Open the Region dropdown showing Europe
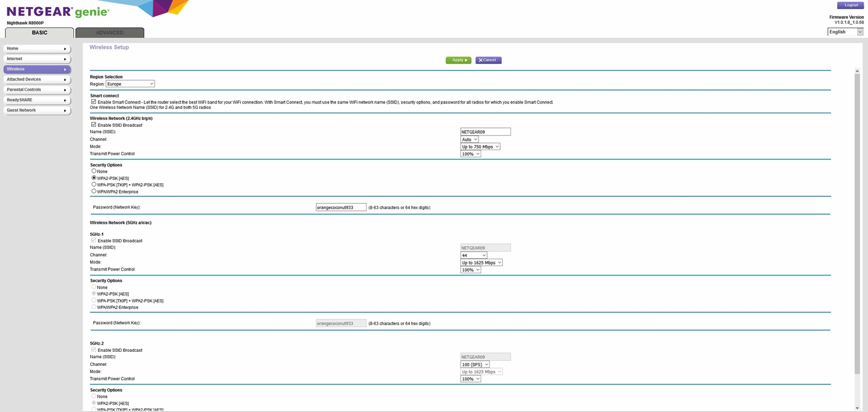 point(130,84)
